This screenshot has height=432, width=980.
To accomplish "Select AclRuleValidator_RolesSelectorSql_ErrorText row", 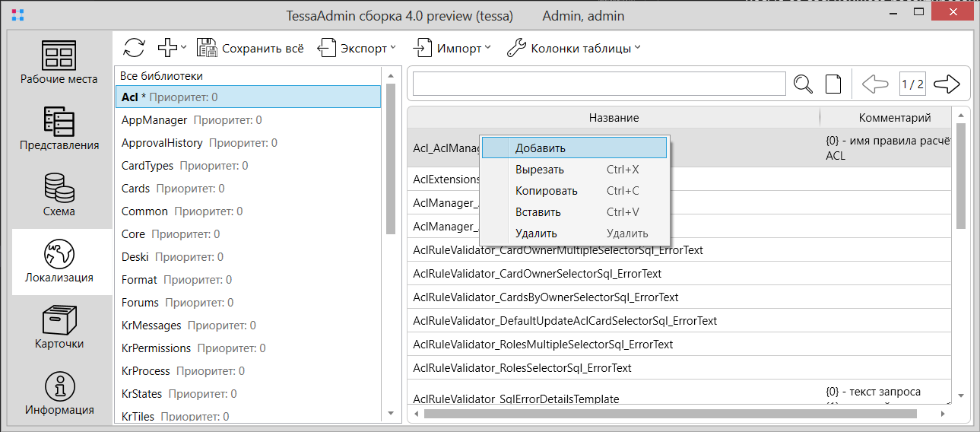I will (x=680, y=368).
